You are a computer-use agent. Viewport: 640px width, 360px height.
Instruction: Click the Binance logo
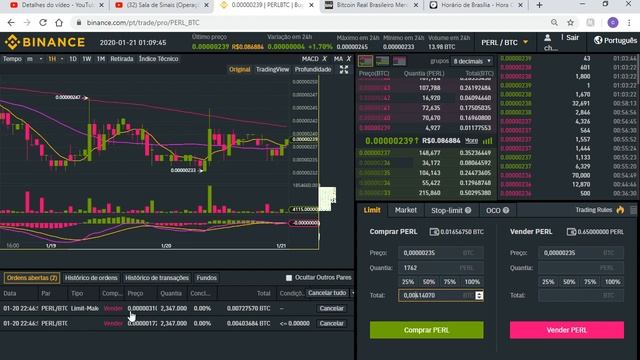pyautogui.click(x=45, y=42)
